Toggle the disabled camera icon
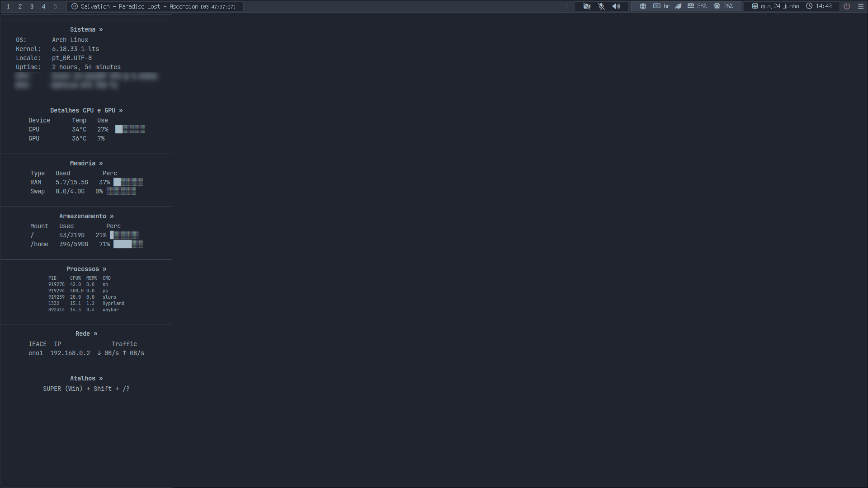 click(587, 6)
